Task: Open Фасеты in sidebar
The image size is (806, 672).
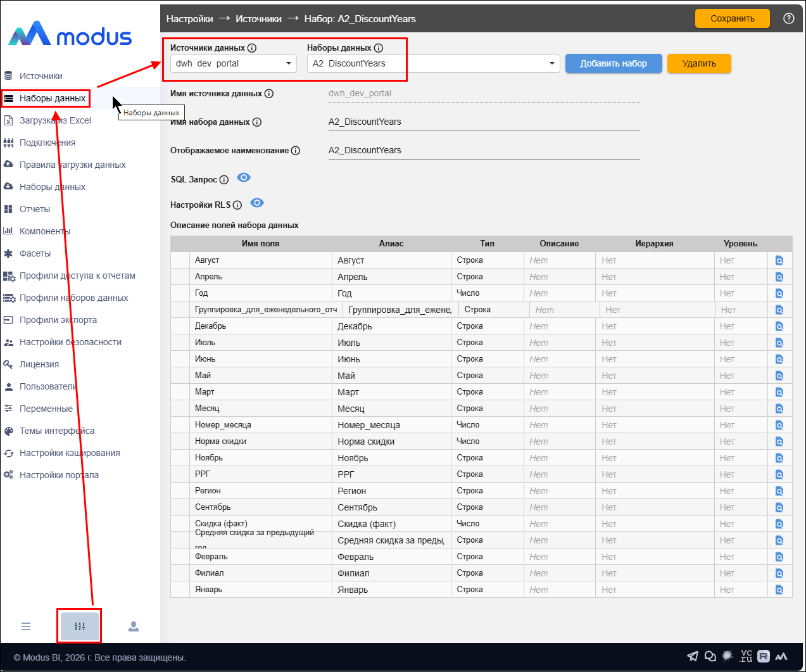Action: [x=35, y=253]
